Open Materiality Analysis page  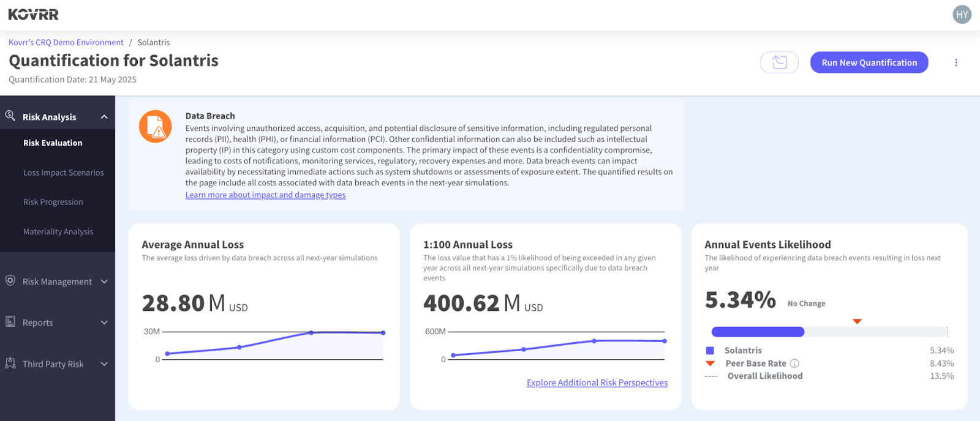(x=58, y=231)
